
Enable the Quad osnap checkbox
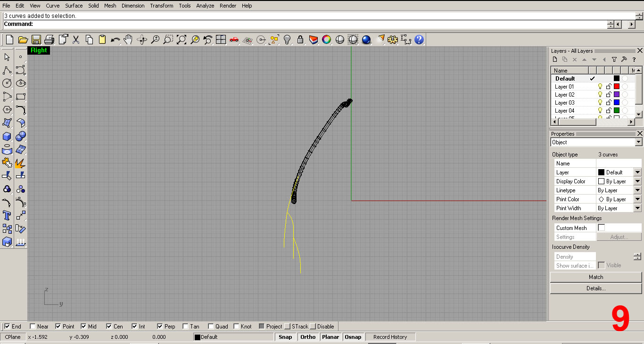tap(211, 326)
